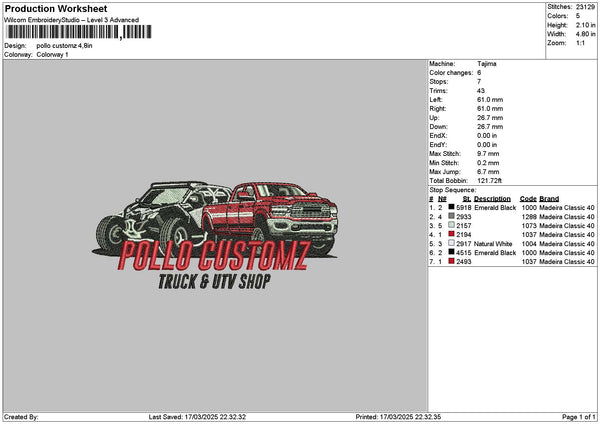Click 'Emerald Black' in the 4515 row
Viewport: 600px width, 424px height.
coord(495,253)
